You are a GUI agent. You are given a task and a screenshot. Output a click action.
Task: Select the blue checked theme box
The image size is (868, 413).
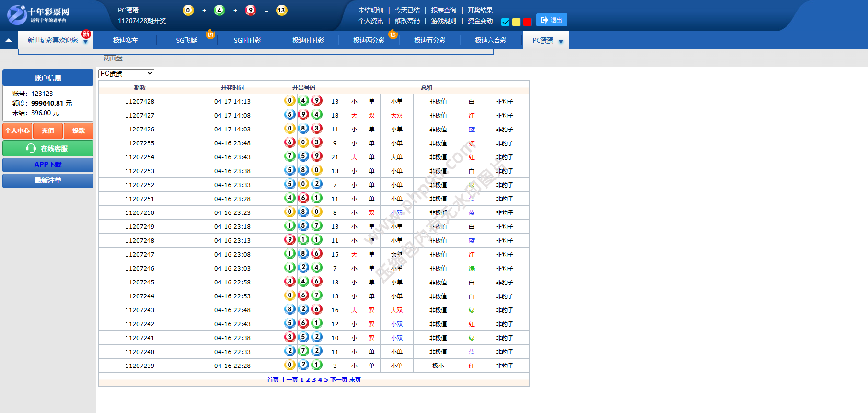tap(505, 22)
